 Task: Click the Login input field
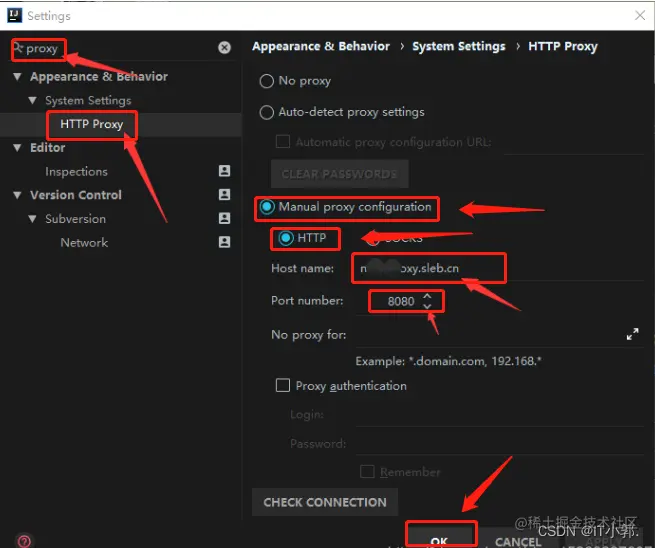[499, 415]
